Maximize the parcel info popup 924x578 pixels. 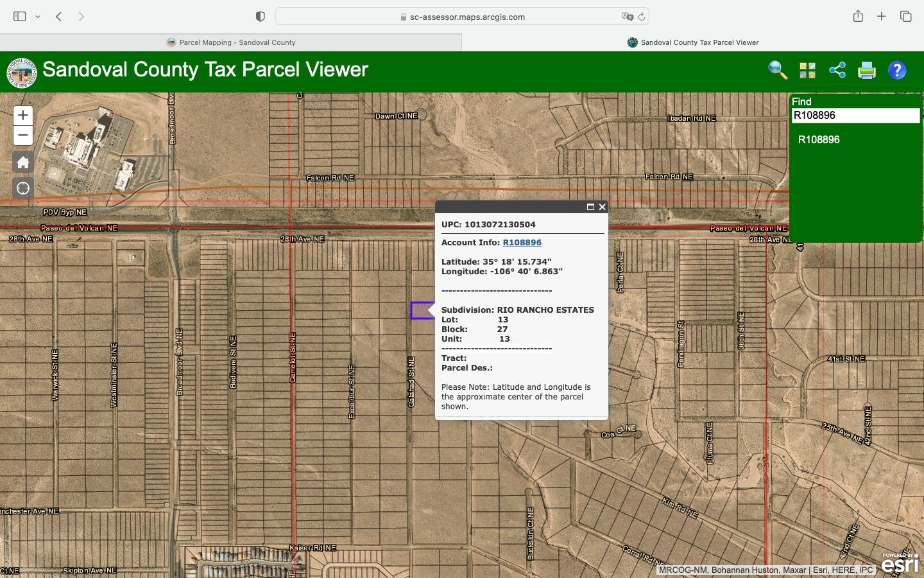click(x=590, y=207)
